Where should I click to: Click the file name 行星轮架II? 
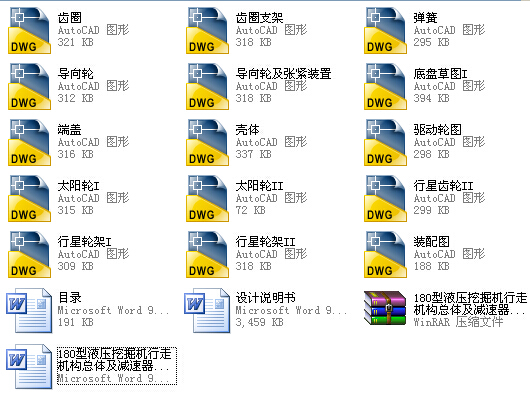coord(265,241)
